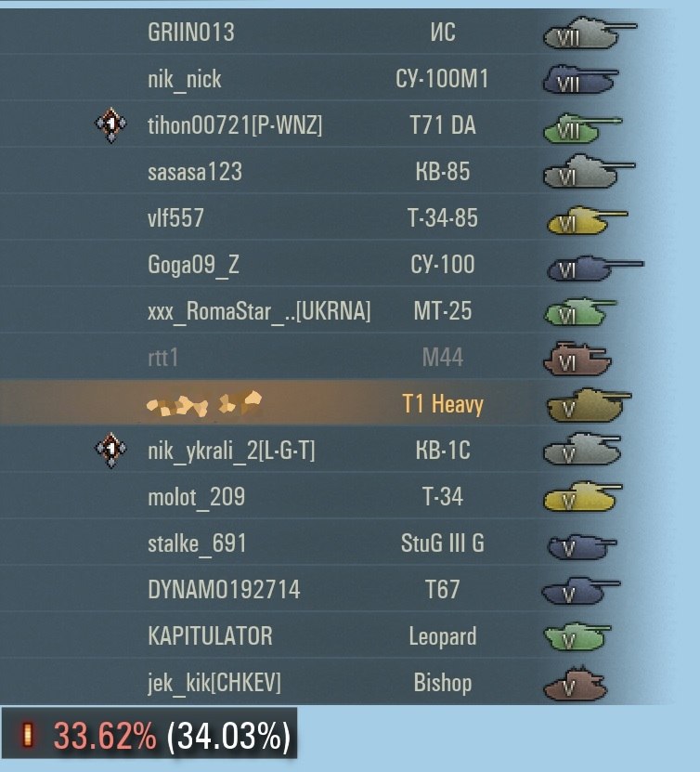Click the 33.62% win chance value
700x772 pixels.
[x=105, y=736]
